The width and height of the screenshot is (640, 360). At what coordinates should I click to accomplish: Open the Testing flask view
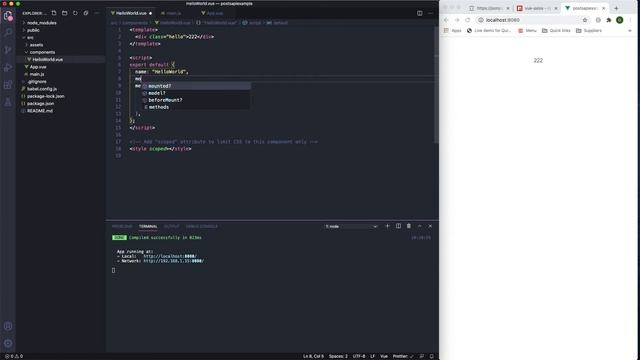[x=8, y=102]
